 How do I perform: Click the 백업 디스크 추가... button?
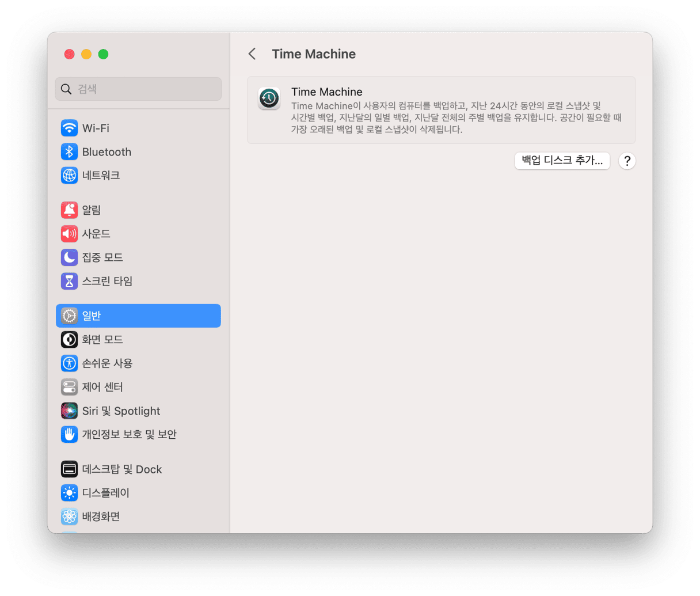tap(562, 161)
